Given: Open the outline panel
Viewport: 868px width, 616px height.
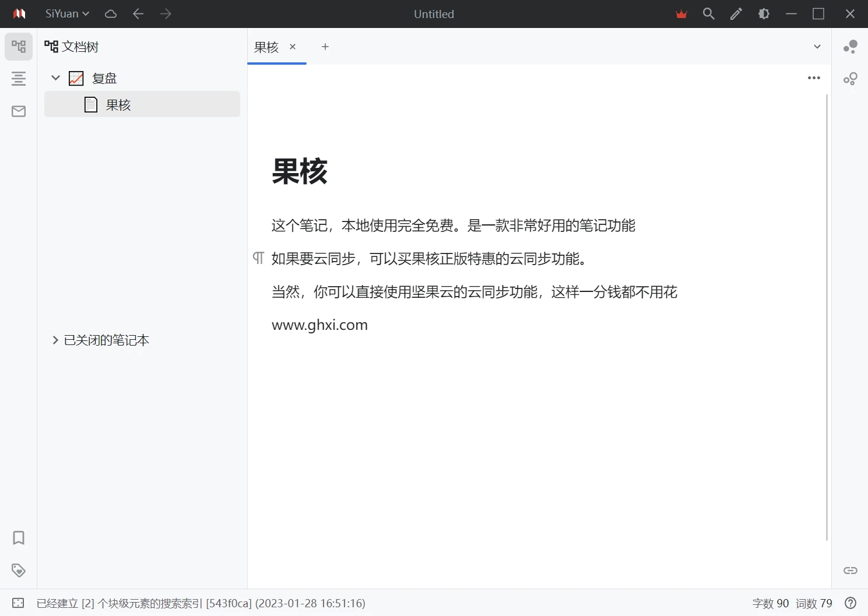Looking at the screenshot, I should click(x=19, y=78).
